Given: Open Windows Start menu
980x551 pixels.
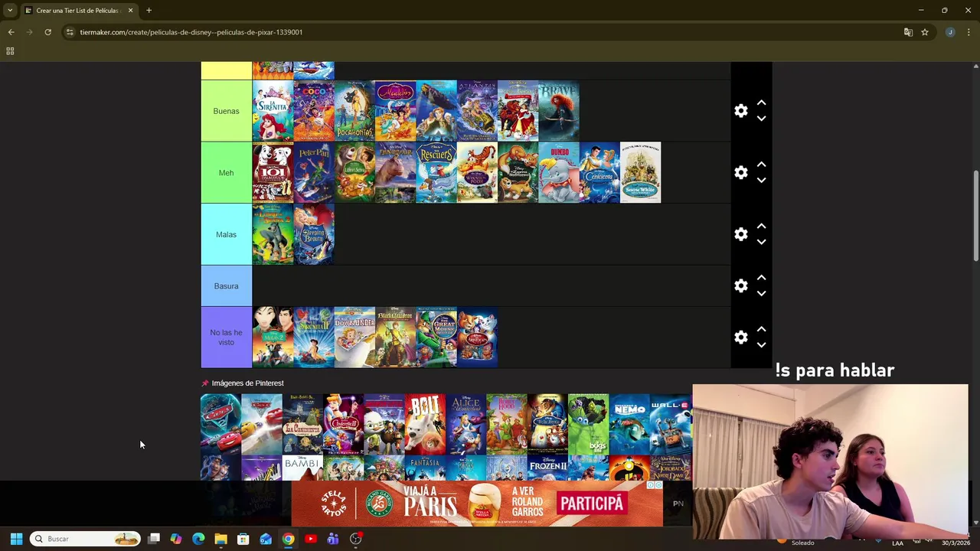Looking at the screenshot, I should (x=16, y=539).
